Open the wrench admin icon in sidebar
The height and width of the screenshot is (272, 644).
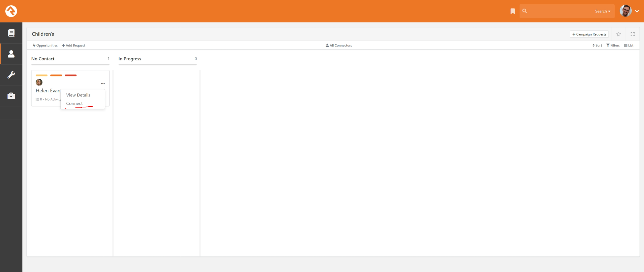[11, 75]
